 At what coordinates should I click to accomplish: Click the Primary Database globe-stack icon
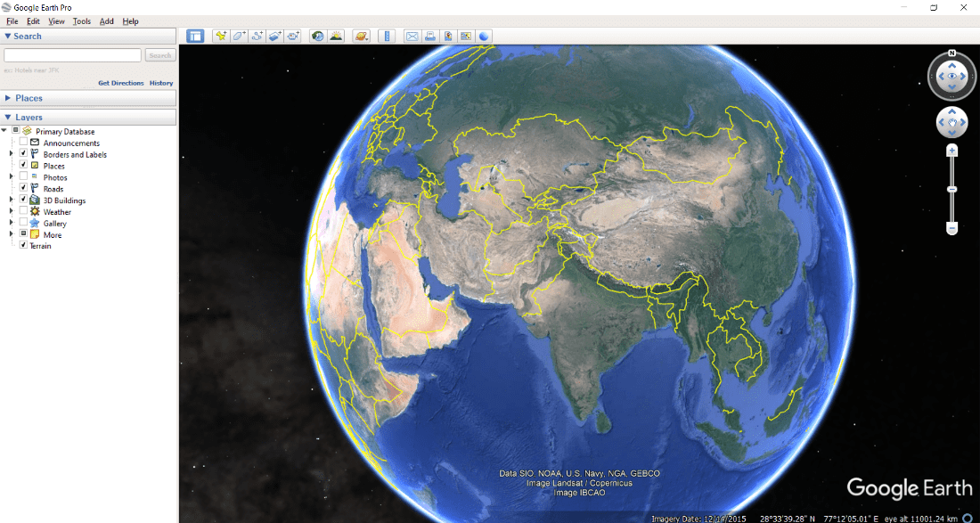coord(27,131)
